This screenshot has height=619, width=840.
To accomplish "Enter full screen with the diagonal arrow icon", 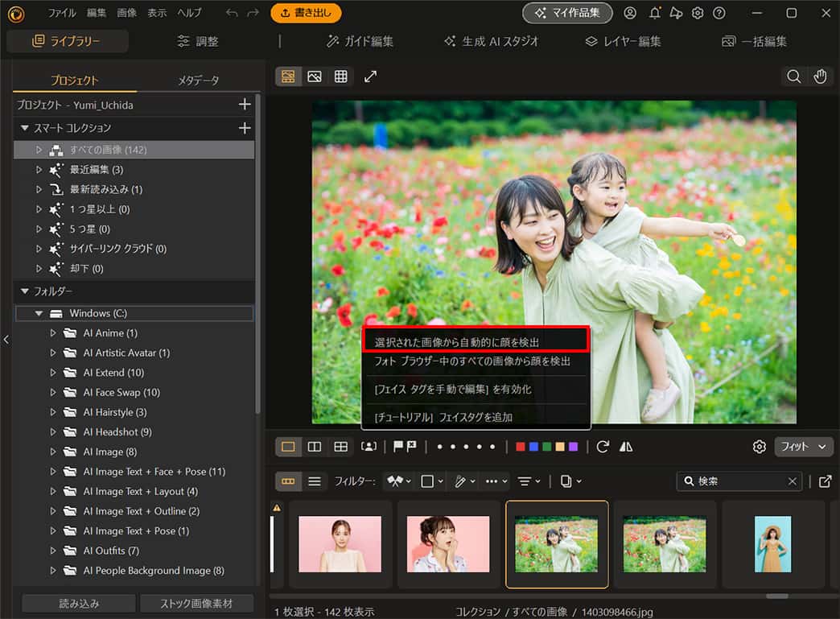I will click(370, 76).
